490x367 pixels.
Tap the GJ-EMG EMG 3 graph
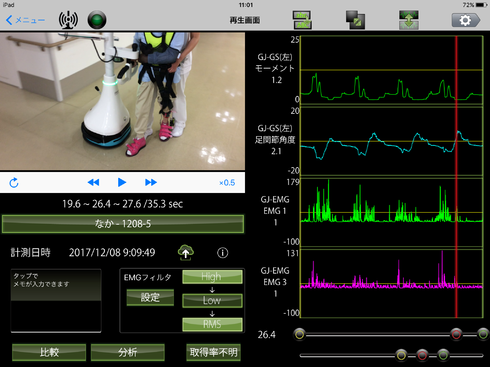point(392,283)
